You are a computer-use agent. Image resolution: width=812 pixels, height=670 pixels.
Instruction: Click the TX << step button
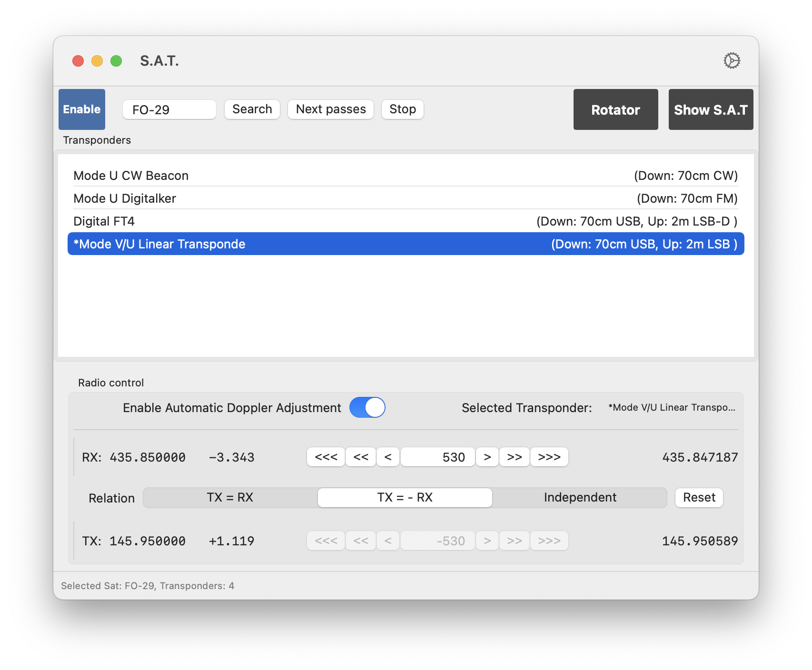tap(361, 541)
